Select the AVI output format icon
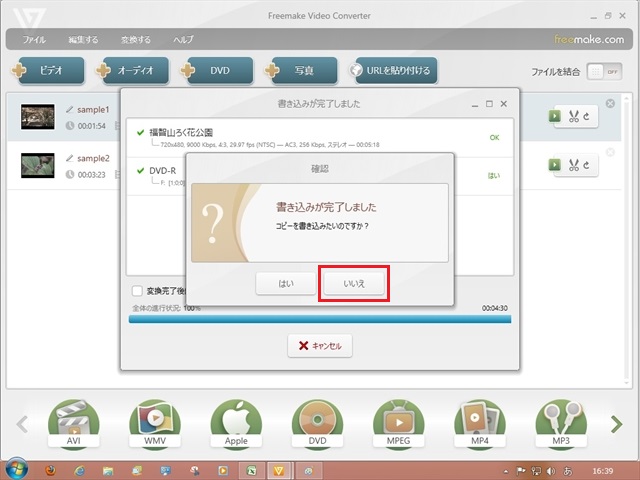Image resolution: width=640 pixels, height=480 pixels. pos(74,424)
